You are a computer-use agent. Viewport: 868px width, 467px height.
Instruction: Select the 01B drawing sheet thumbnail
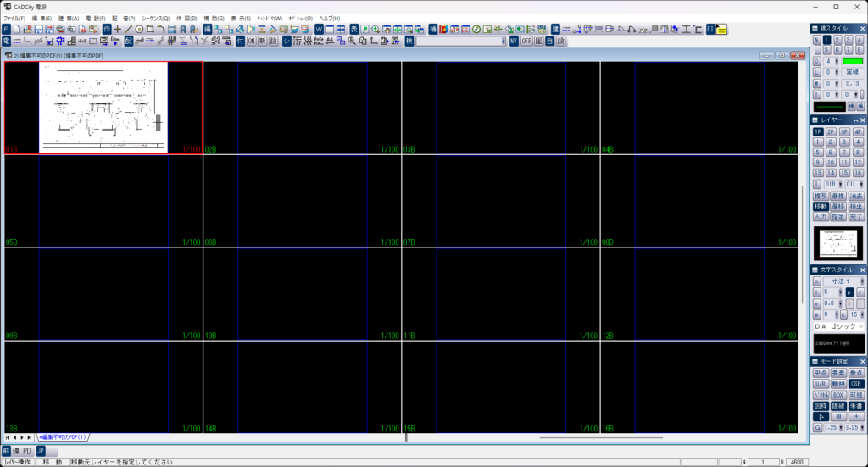[x=103, y=108]
